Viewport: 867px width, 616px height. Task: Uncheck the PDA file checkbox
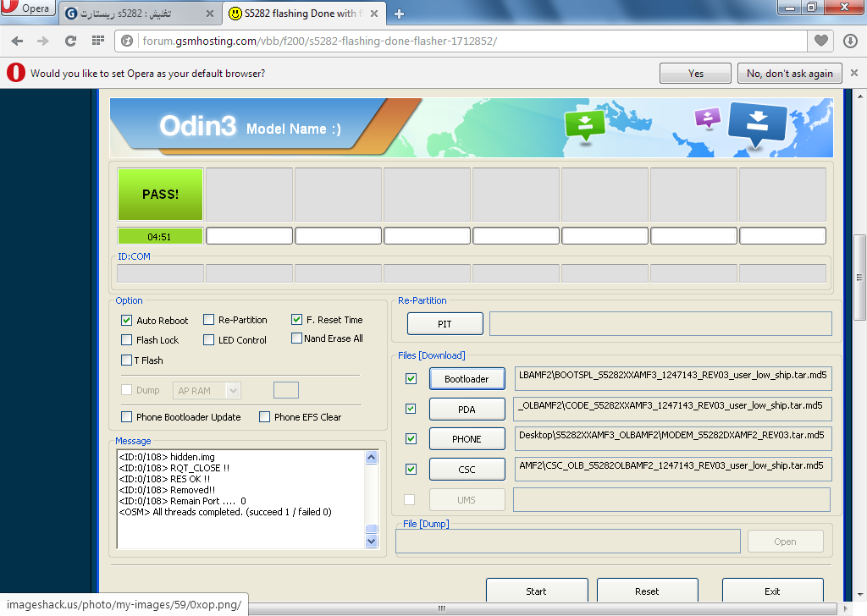click(x=411, y=409)
